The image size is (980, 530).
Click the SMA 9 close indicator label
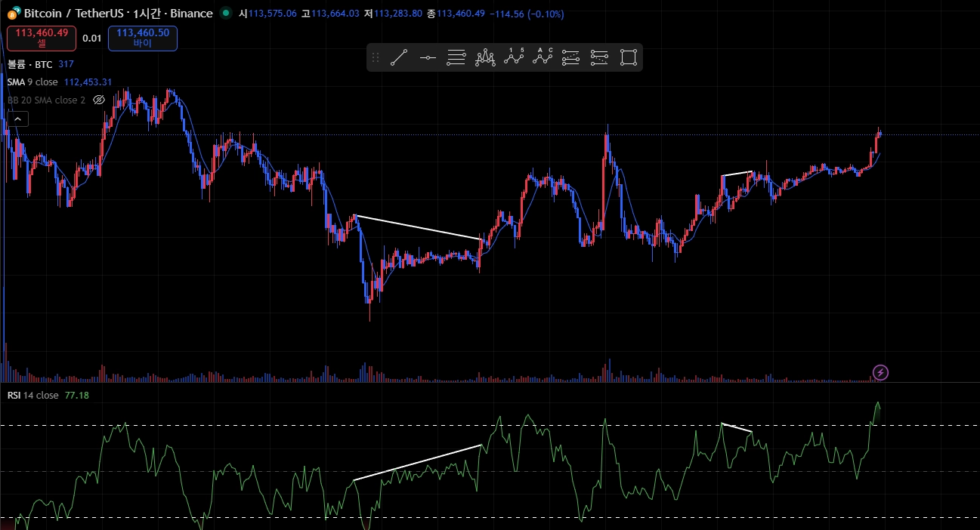coord(32,82)
